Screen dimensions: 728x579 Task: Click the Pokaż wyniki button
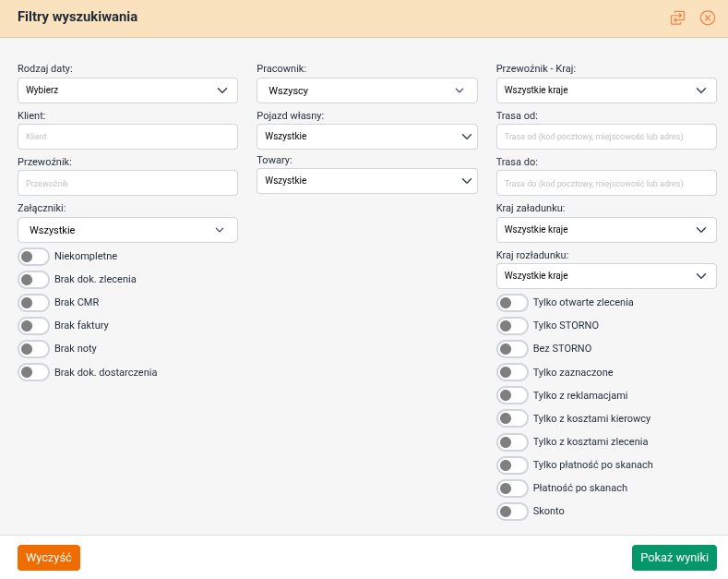coord(674,558)
